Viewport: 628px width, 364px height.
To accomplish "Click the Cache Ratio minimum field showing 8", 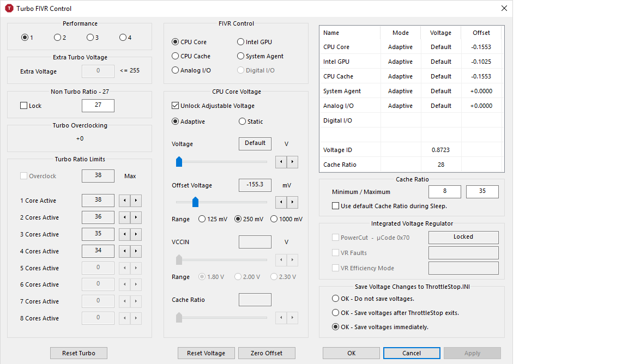I will click(445, 191).
